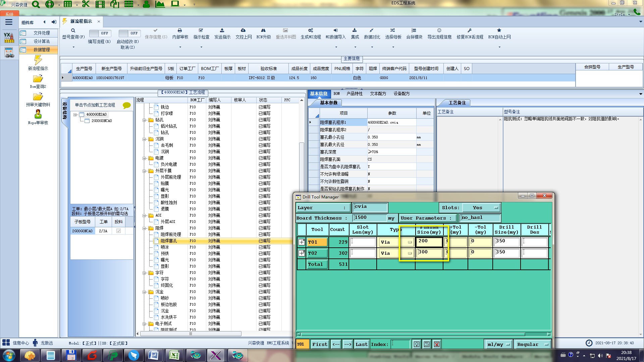Open 新流程指示 lightning icon in sidebar

point(38,60)
